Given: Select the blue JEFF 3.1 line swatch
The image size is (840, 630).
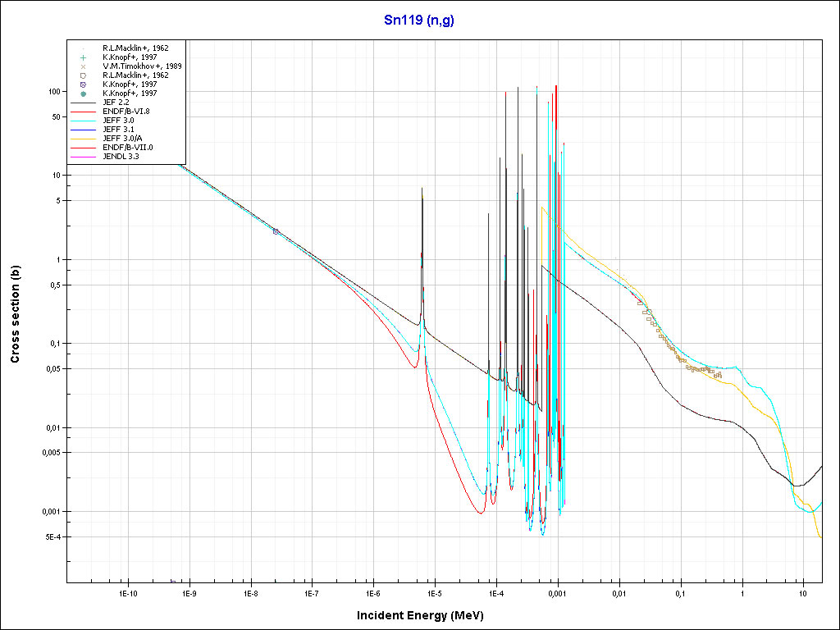Looking at the screenshot, I should point(84,130).
